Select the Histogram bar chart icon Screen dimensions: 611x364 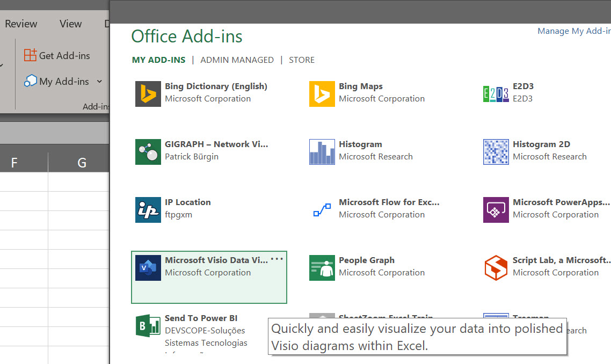pyautogui.click(x=322, y=152)
